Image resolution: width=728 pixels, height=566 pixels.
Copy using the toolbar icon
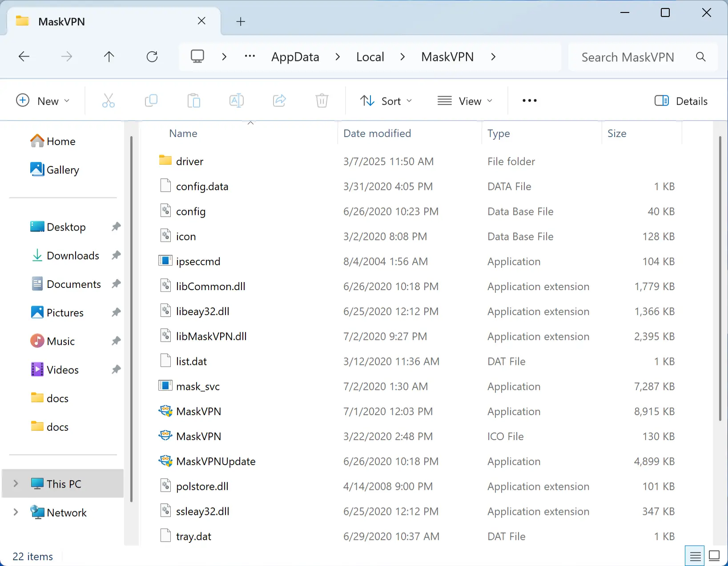pyautogui.click(x=151, y=101)
